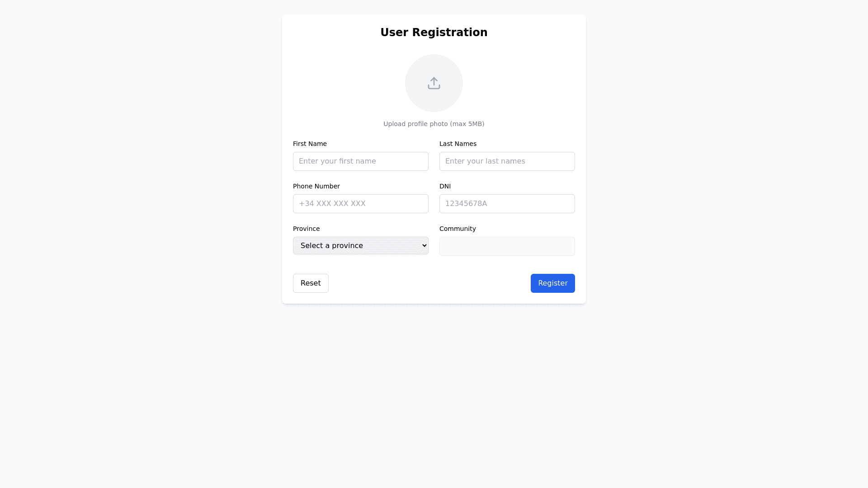The height and width of the screenshot is (488, 868).
Task: Click the 'First Name' label
Action: click(310, 144)
